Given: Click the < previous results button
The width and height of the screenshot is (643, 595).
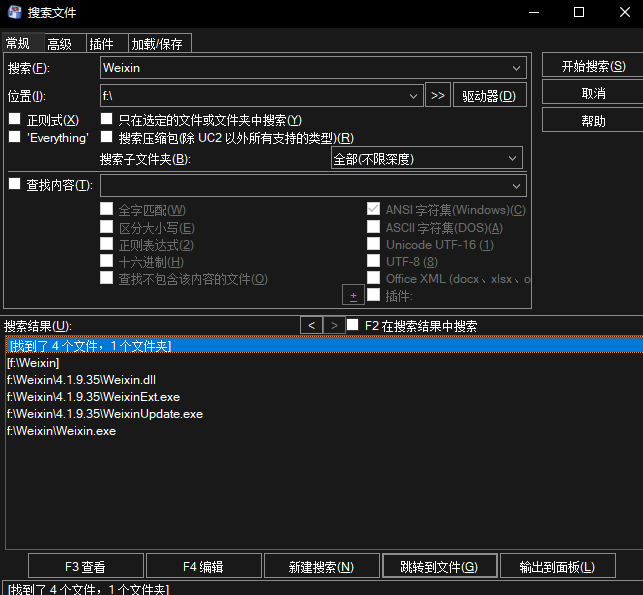Looking at the screenshot, I should tap(311, 326).
